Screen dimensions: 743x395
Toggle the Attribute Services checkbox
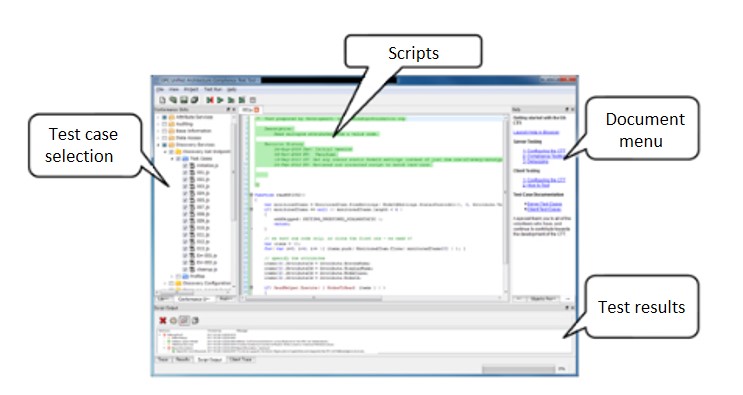point(164,117)
